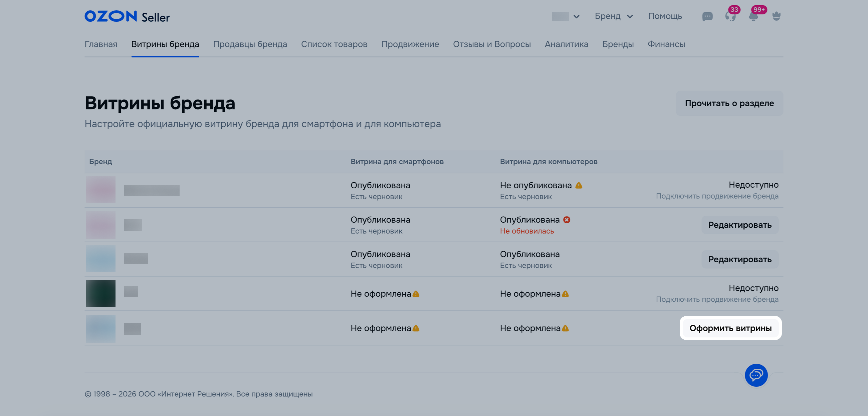Expand the blurred account selector dropdown
Screen dimensions: 868x416
566,16
